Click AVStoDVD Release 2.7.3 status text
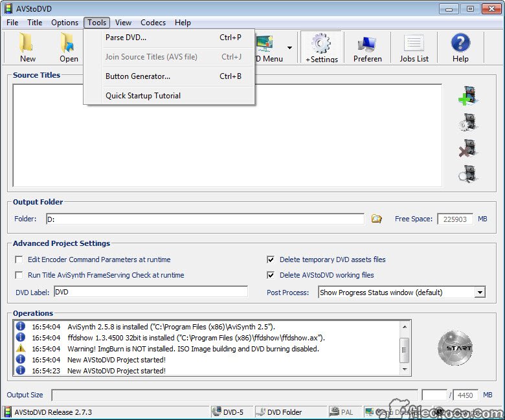This screenshot has width=505, height=420. click(53, 412)
